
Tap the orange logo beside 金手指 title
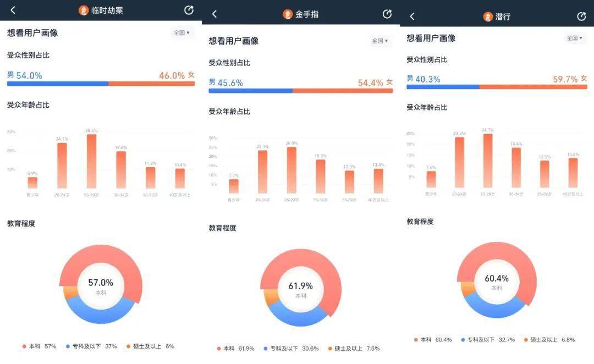[288, 14]
